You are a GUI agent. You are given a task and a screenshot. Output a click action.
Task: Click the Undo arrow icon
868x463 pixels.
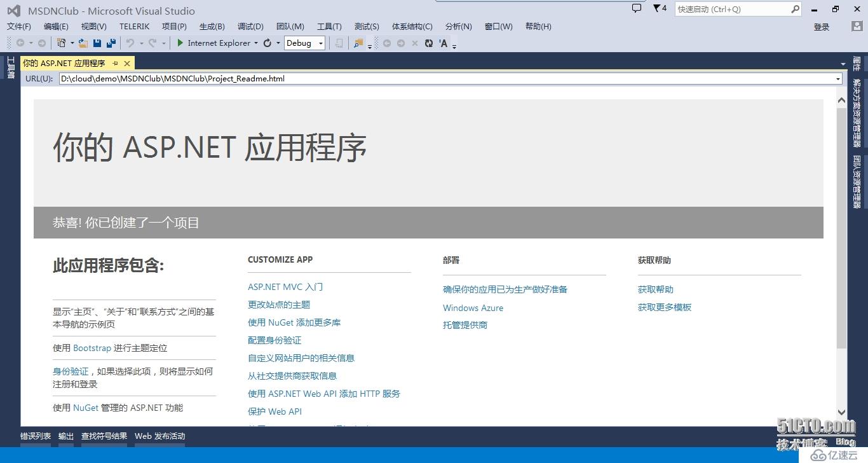pyautogui.click(x=130, y=43)
